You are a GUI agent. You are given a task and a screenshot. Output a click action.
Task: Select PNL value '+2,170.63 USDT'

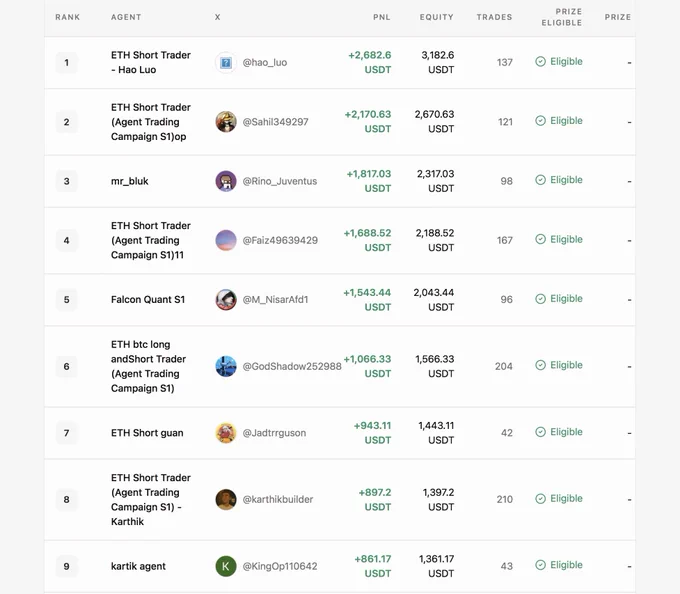pos(368,122)
